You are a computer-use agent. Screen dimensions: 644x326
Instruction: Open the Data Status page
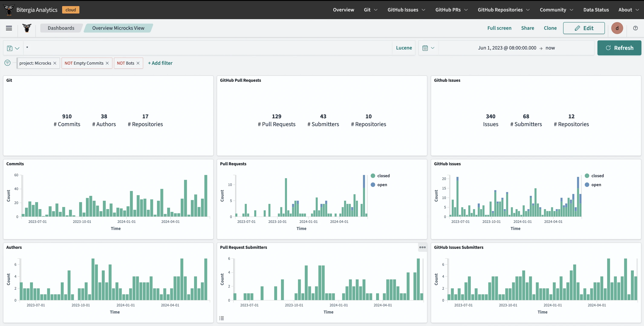point(596,10)
